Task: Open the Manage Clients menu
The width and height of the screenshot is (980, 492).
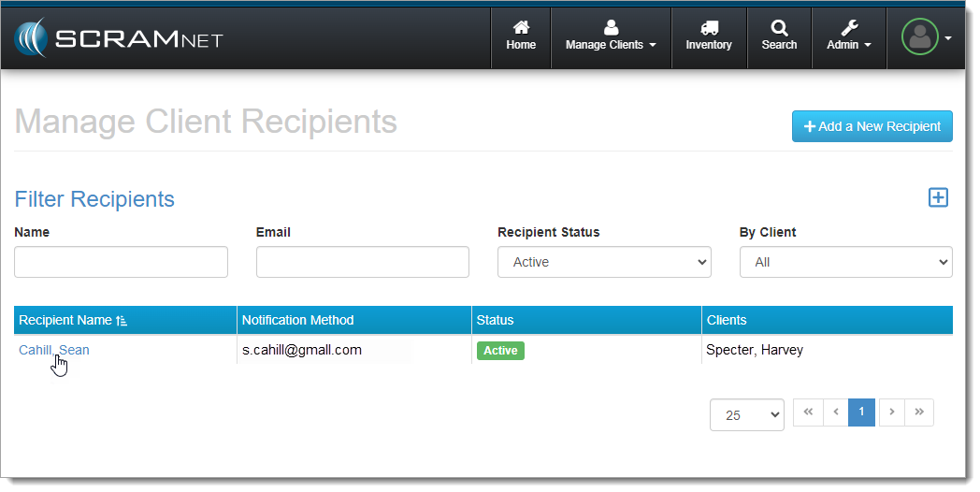Action: click(611, 36)
